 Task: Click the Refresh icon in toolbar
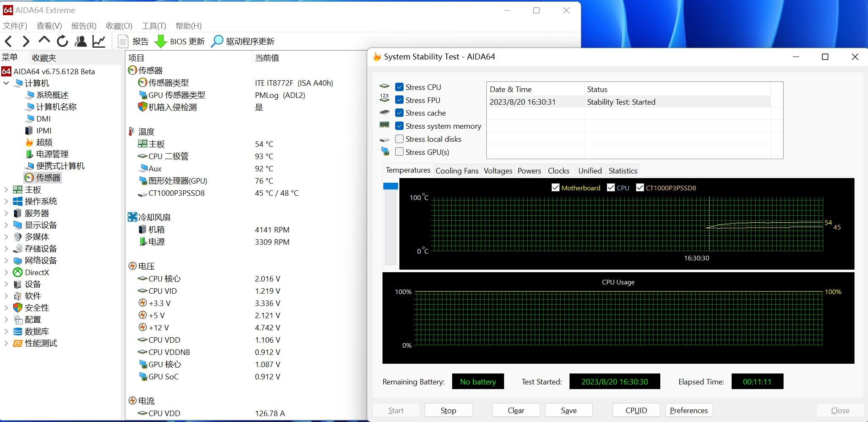62,41
